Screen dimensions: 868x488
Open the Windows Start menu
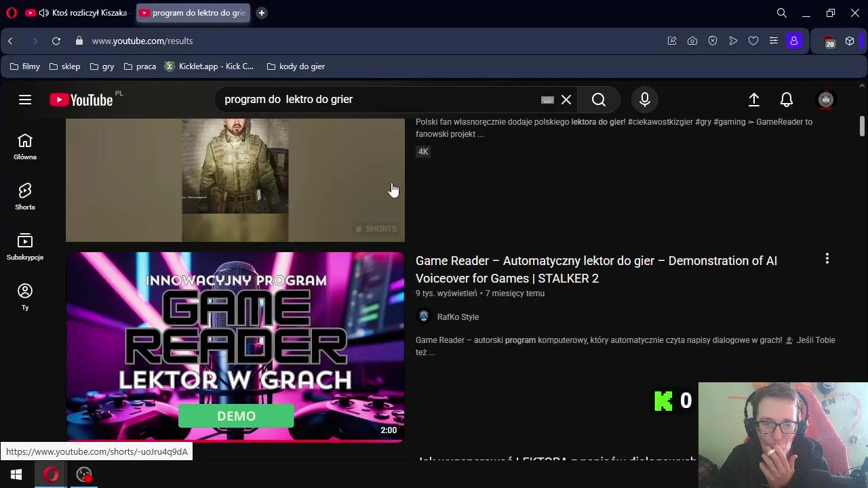[16, 474]
